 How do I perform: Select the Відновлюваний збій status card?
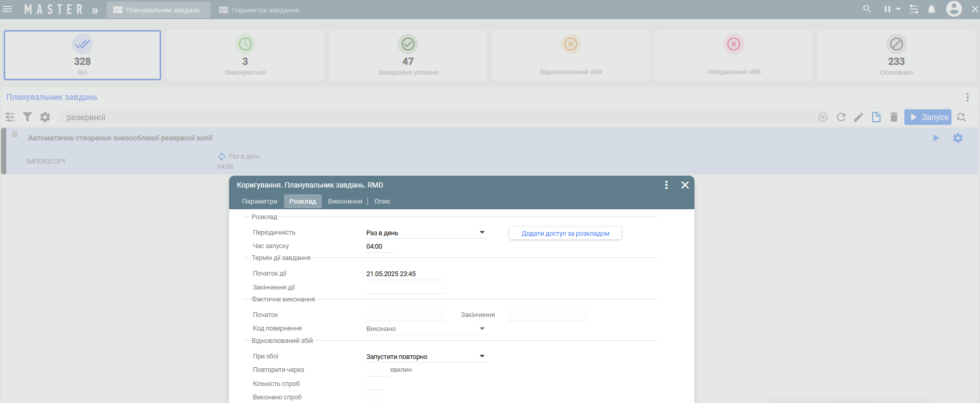click(x=571, y=55)
